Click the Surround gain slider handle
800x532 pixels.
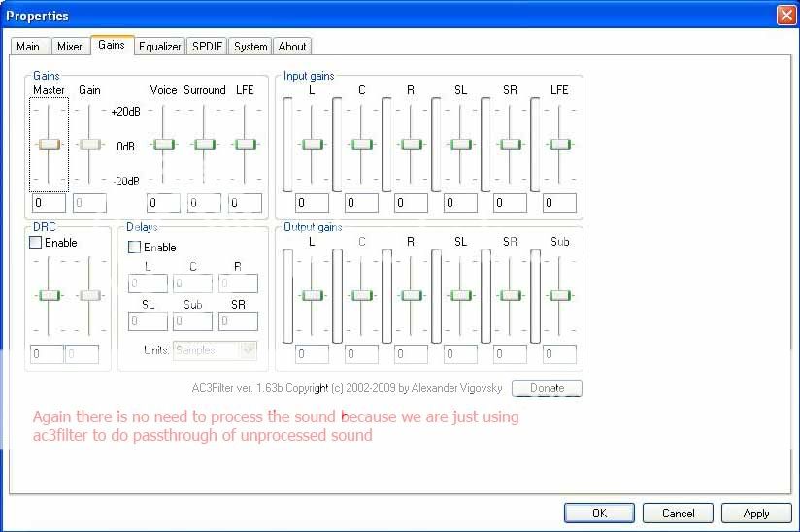point(204,144)
